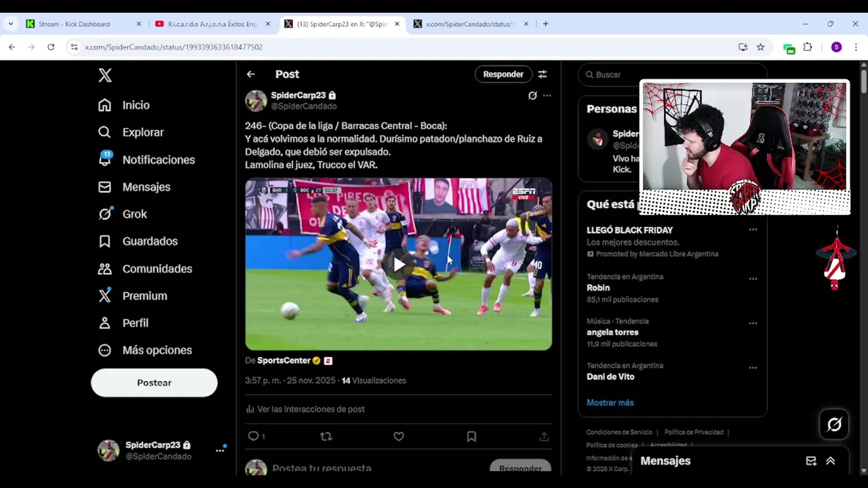Focus the Buscar search field

(673, 75)
